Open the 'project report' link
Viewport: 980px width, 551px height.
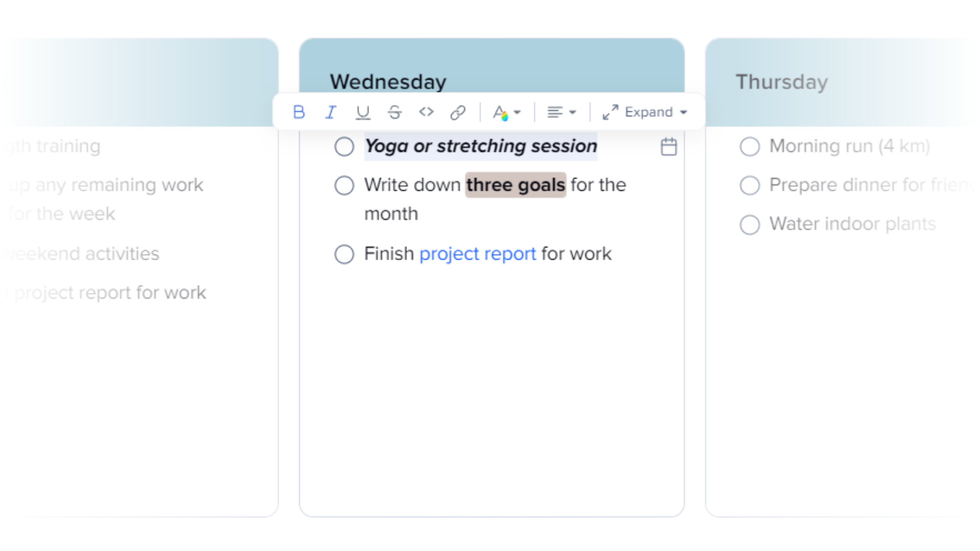point(477,254)
